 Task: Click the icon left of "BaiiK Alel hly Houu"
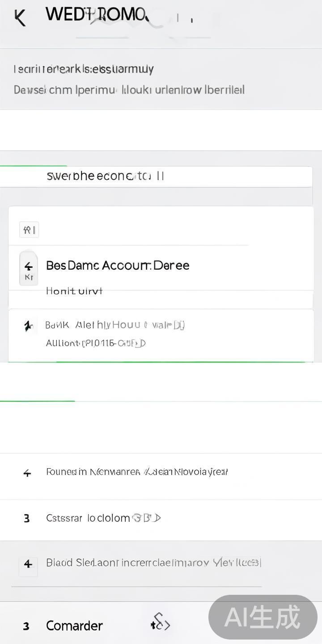tap(28, 326)
